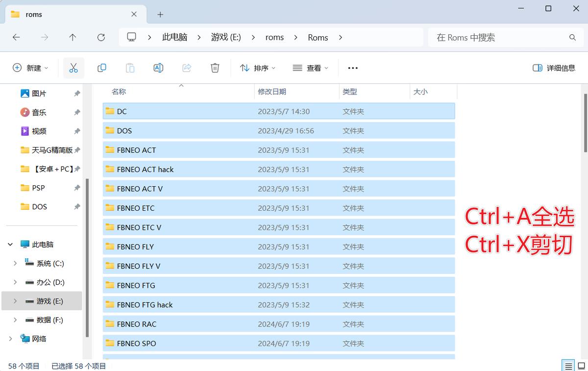Collapse the 此电脑 node in the sidebar tree
The height and width of the screenshot is (371, 588).
pyautogui.click(x=11, y=244)
